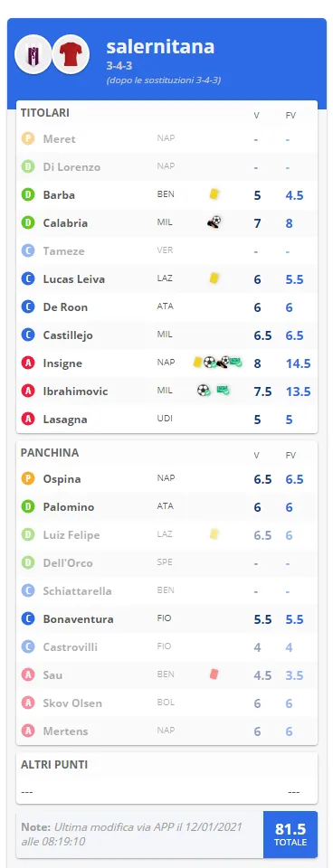Image resolution: width=333 pixels, height=868 pixels.
Task: Click the midfielder role badge beside De Roon
Action: pyautogui.click(x=28, y=307)
